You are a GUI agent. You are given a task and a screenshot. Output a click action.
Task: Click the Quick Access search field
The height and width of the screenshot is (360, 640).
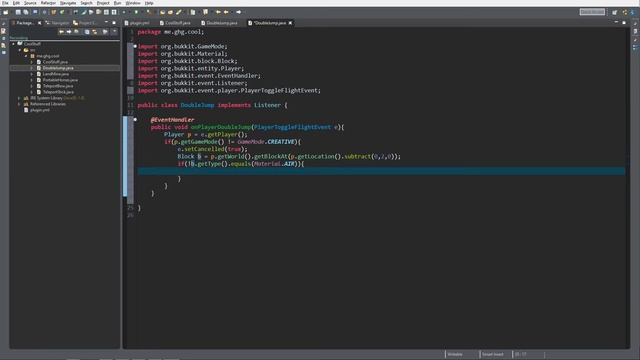592,12
